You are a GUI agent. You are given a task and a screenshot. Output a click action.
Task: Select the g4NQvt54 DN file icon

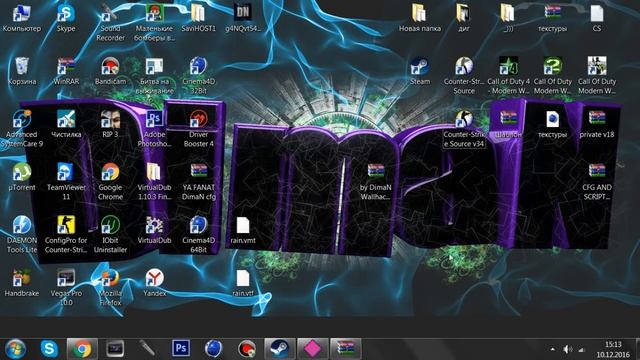[243, 18]
